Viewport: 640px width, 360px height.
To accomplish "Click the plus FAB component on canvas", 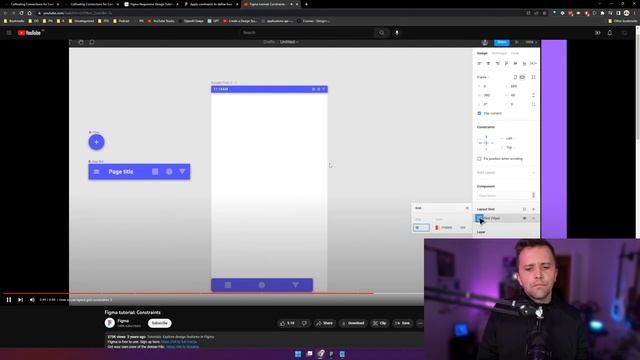I will point(96,142).
